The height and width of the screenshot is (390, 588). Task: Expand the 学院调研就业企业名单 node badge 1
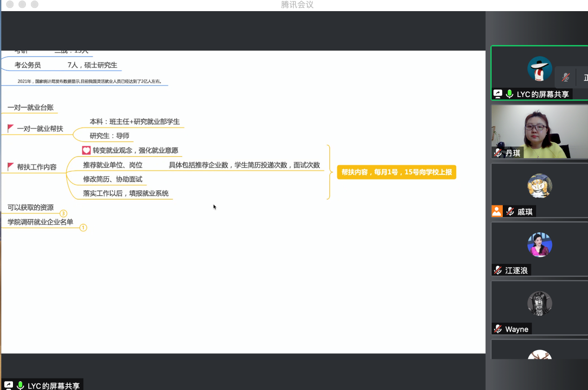pos(83,228)
